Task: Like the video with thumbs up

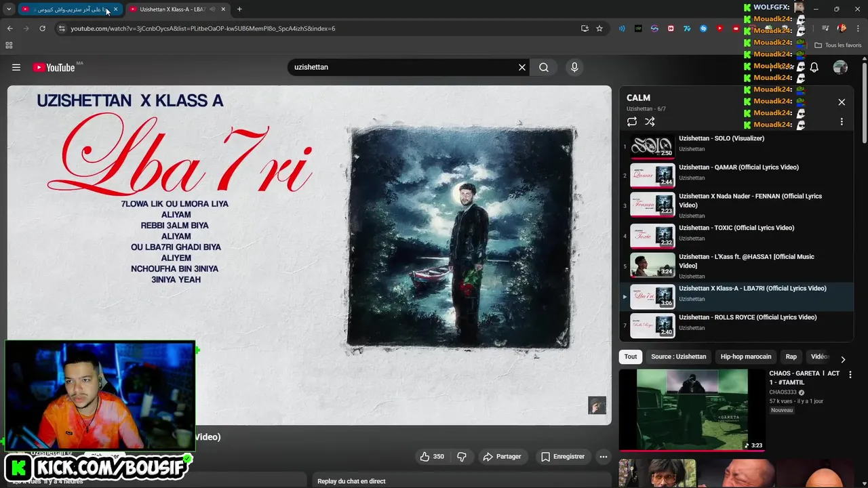Action: [x=432, y=457]
